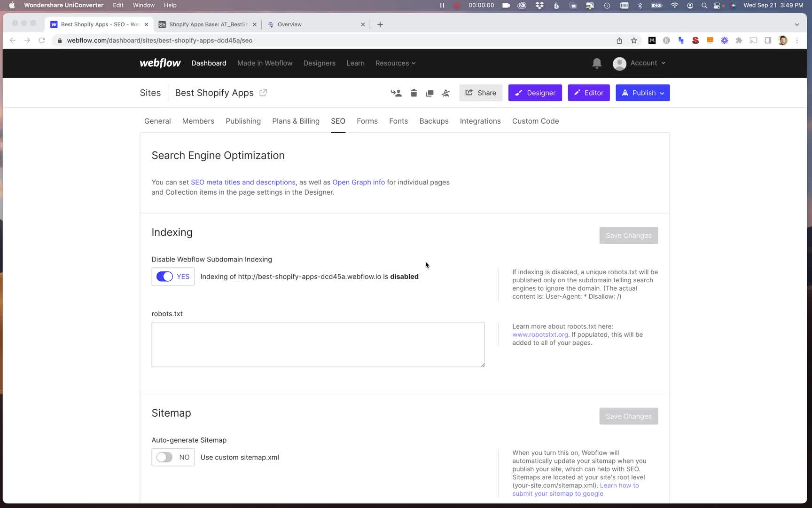This screenshot has height=508, width=812.
Task: Toggle Disable Webflow Subdomain Indexing switch
Action: click(164, 277)
